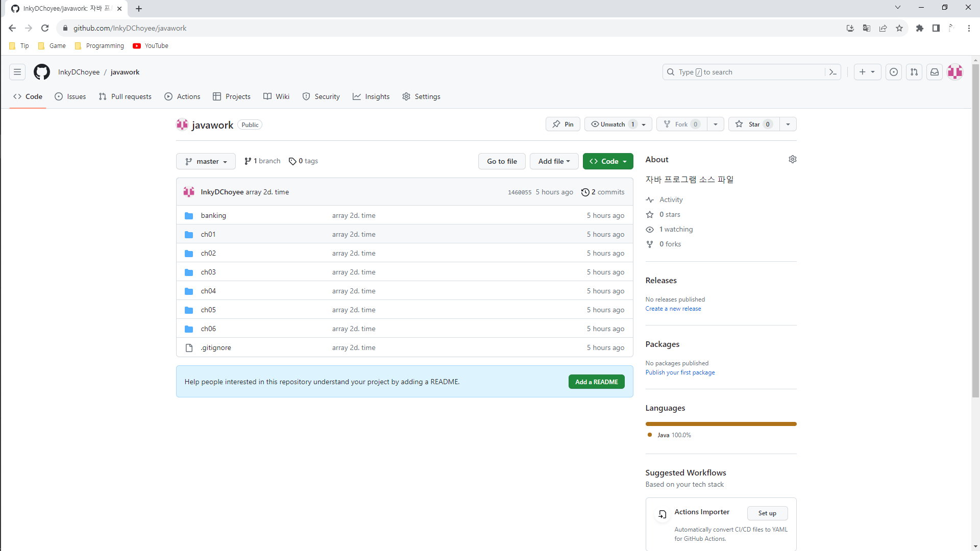Expand the green Code dropdown

pos(607,161)
